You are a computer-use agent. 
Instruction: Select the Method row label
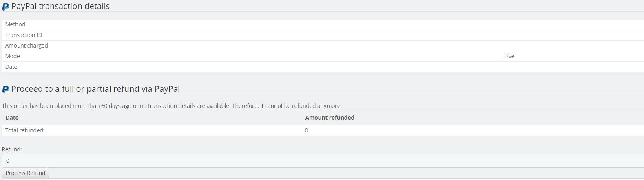15,24
